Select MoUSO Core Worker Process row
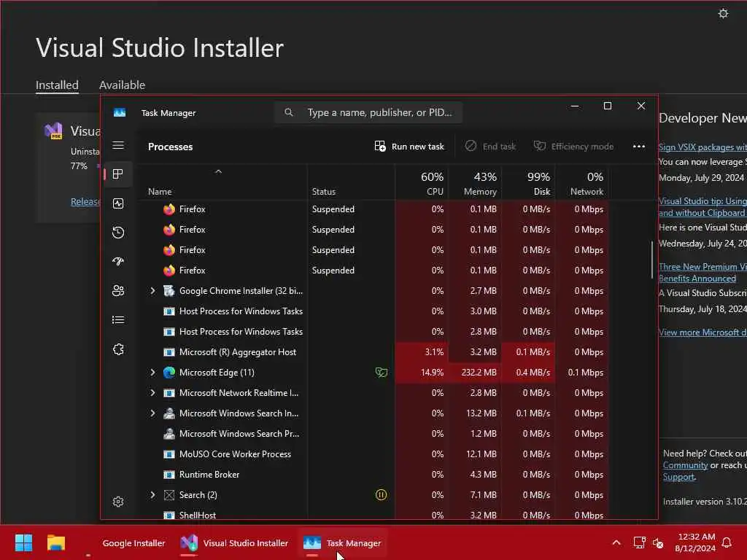The image size is (747, 560). (372, 454)
